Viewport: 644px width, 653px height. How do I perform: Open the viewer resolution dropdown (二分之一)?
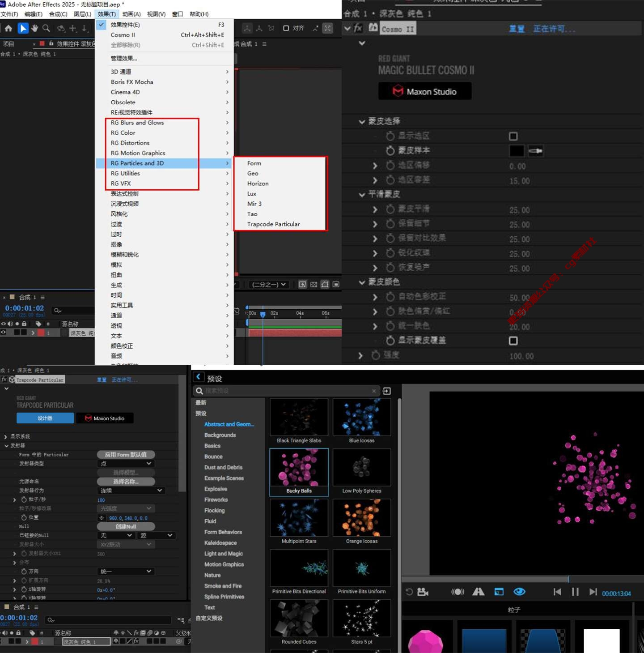(268, 284)
